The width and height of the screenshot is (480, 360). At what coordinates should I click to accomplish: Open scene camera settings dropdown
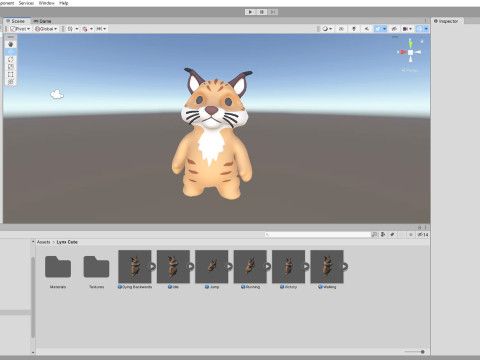[407, 29]
